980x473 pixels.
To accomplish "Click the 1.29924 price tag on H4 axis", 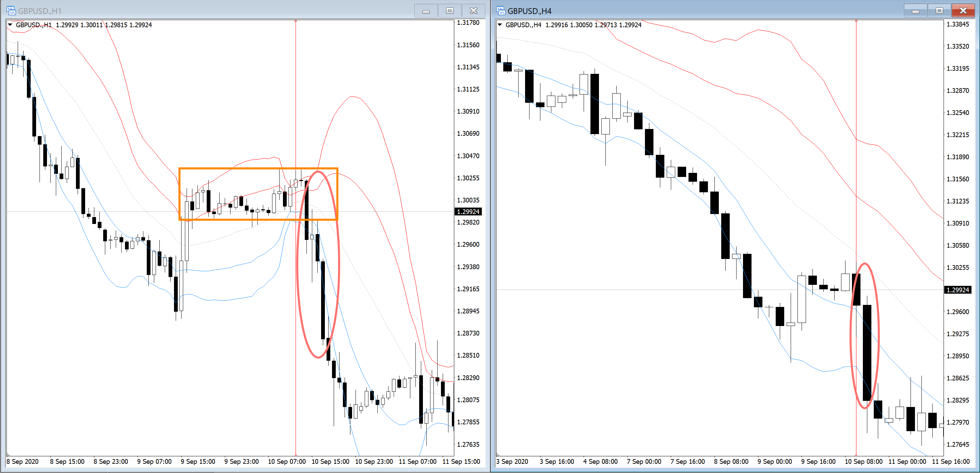I will click(x=958, y=290).
